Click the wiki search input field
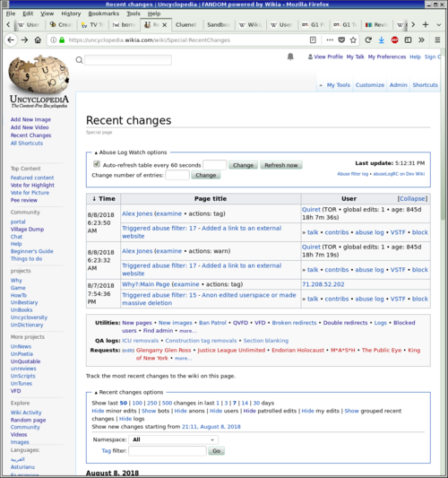The height and width of the screenshot is (478, 448). [x=128, y=60]
